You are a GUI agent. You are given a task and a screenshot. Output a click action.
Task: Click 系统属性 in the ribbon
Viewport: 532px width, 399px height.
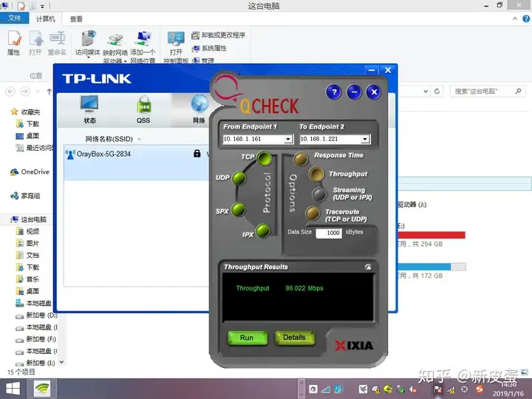coord(209,48)
